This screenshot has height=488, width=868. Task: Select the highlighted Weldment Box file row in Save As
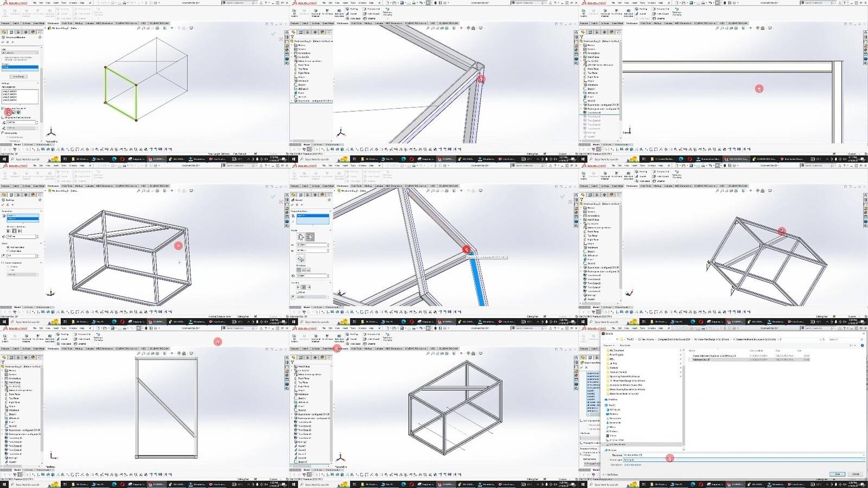pos(749,359)
